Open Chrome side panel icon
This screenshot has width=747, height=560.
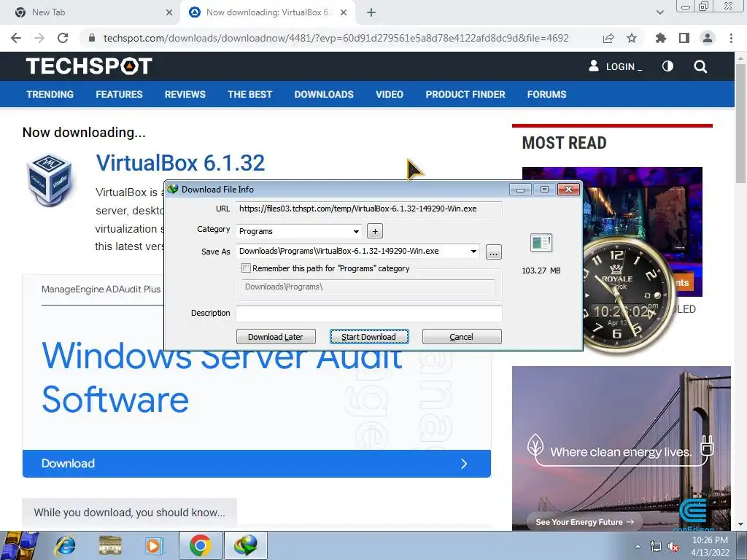pyautogui.click(x=684, y=38)
